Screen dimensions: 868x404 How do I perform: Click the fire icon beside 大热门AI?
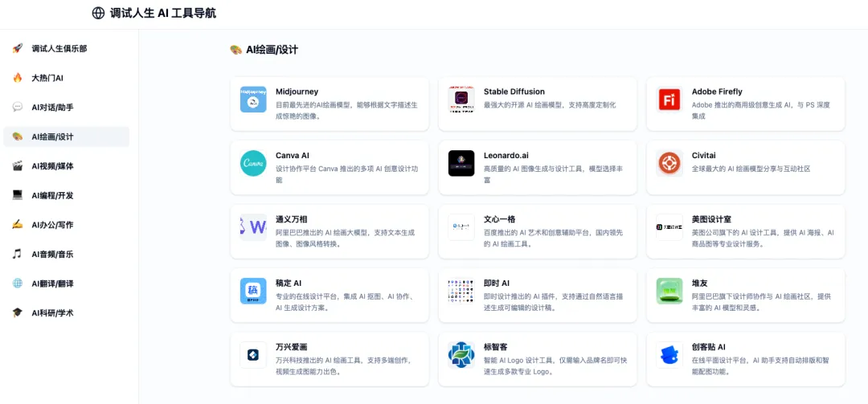pos(18,78)
